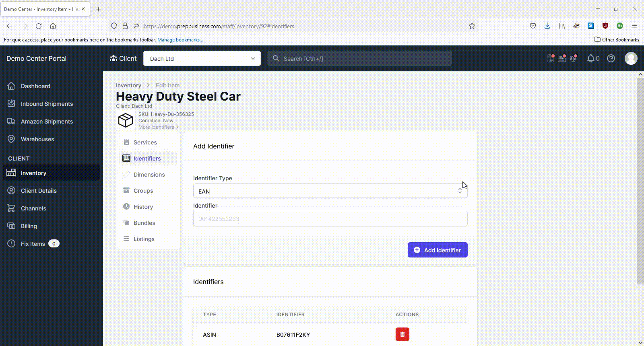Open the browser library icon
Image resolution: width=644 pixels, height=346 pixels.
click(x=561, y=26)
